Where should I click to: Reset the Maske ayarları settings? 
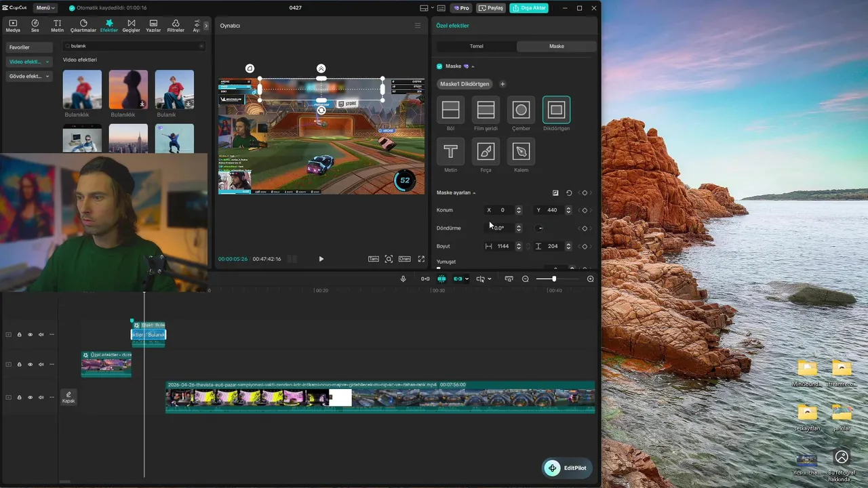point(569,192)
